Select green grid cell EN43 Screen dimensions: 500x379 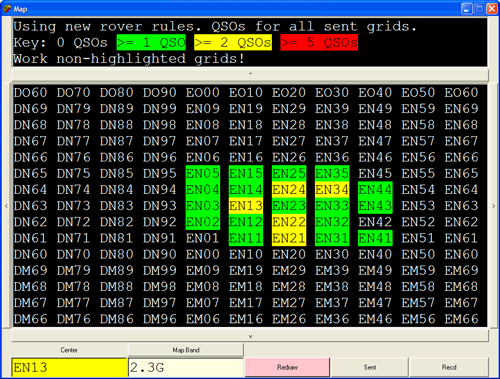pos(375,206)
